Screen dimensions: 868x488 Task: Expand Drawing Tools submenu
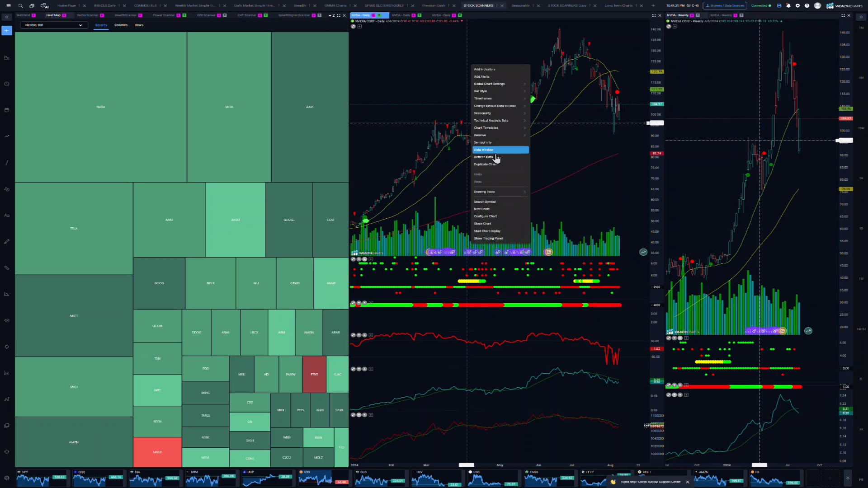[500, 192]
